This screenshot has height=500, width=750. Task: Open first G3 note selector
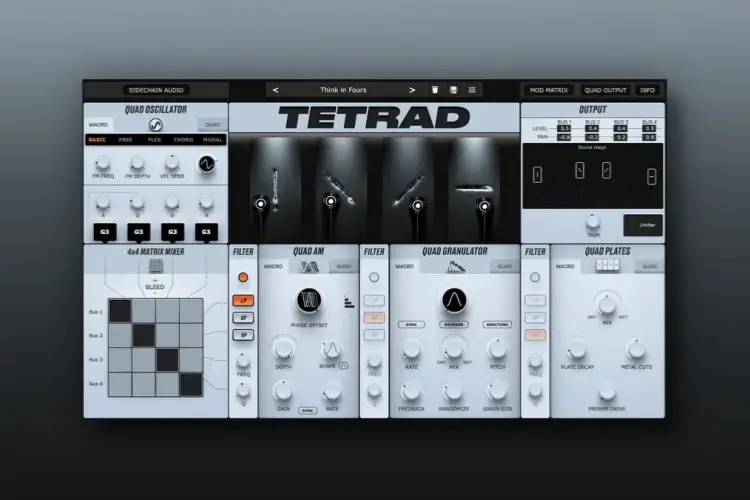point(105,232)
